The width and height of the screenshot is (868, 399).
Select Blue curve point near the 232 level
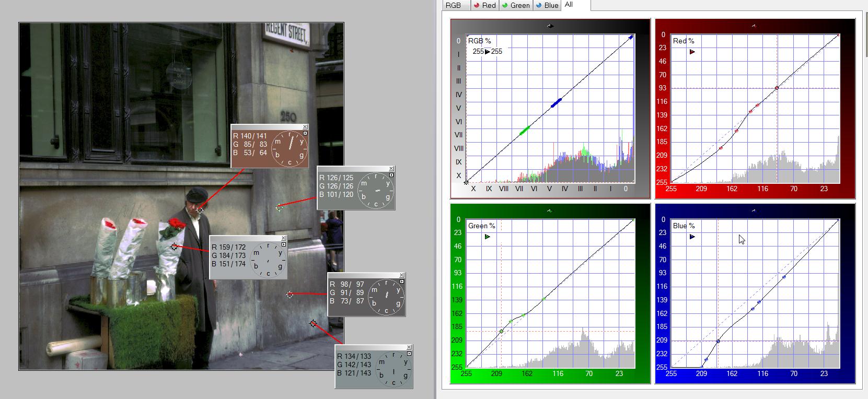[706, 359]
